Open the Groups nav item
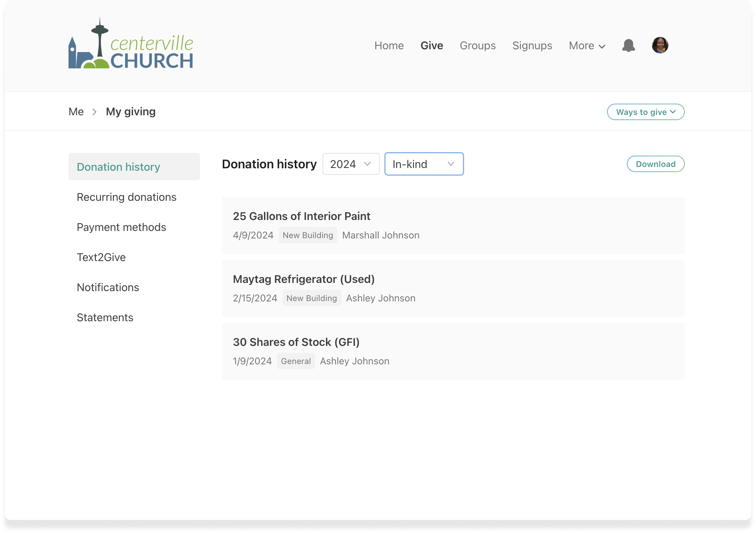The width and height of the screenshot is (756, 533). pyautogui.click(x=477, y=45)
